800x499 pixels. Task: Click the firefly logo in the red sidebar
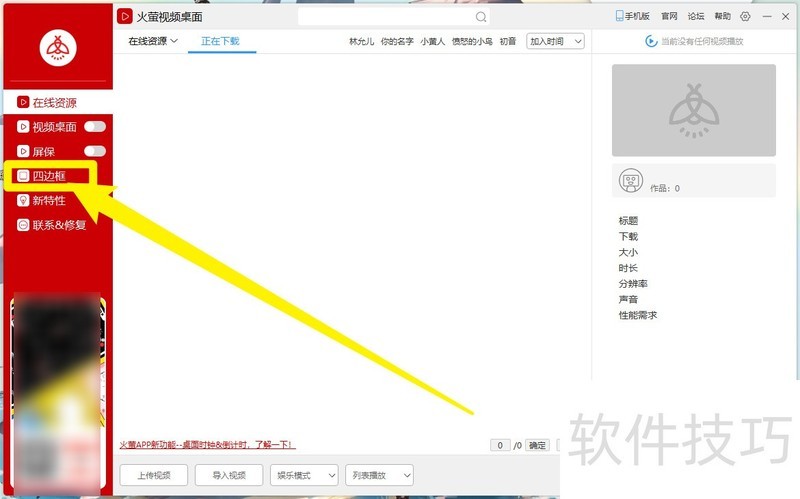pyautogui.click(x=58, y=48)
